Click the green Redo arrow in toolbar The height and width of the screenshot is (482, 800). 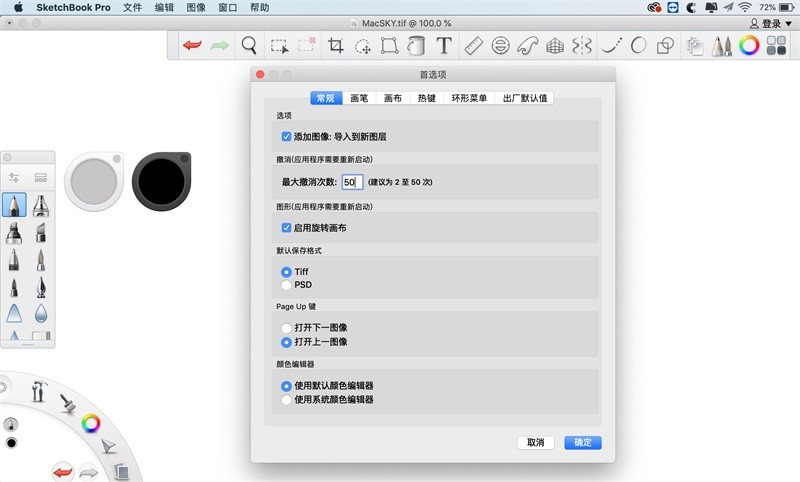[219, 45]
